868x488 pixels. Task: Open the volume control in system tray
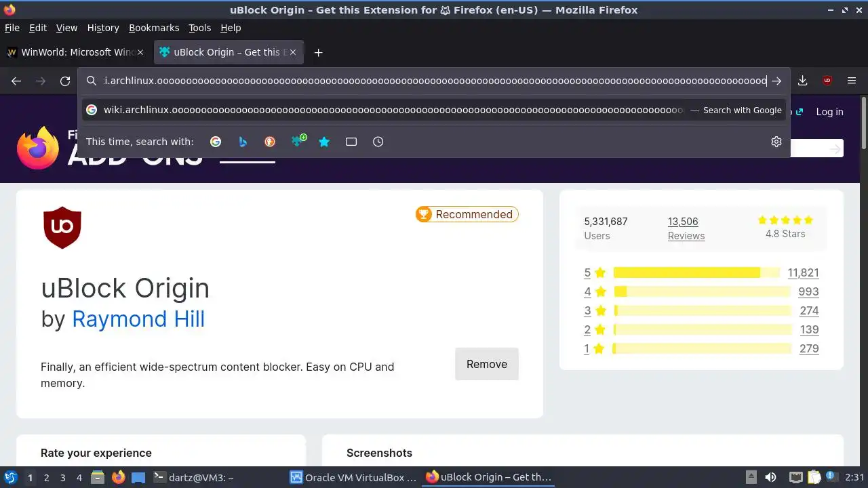pos(770,477)
